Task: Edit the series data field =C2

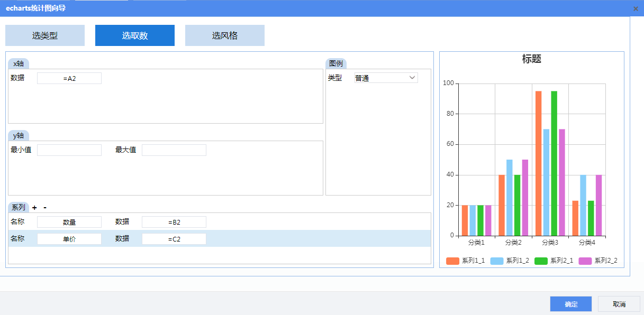Action: pos(174,239)
